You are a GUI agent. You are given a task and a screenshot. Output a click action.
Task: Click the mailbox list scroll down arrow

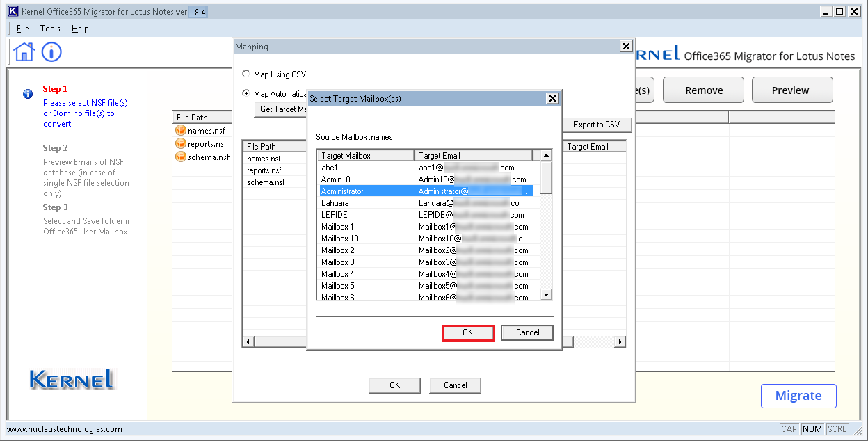coord(546,295)
